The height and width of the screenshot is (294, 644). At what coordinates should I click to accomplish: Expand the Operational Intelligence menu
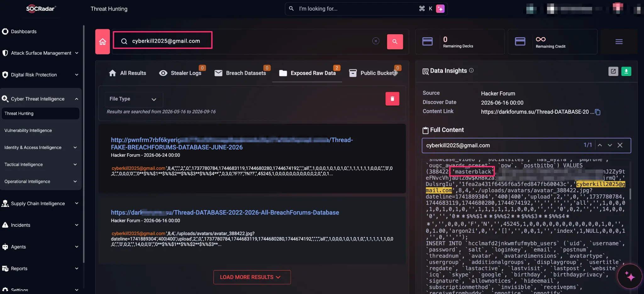pyautogui.click(x=40, y=181)
